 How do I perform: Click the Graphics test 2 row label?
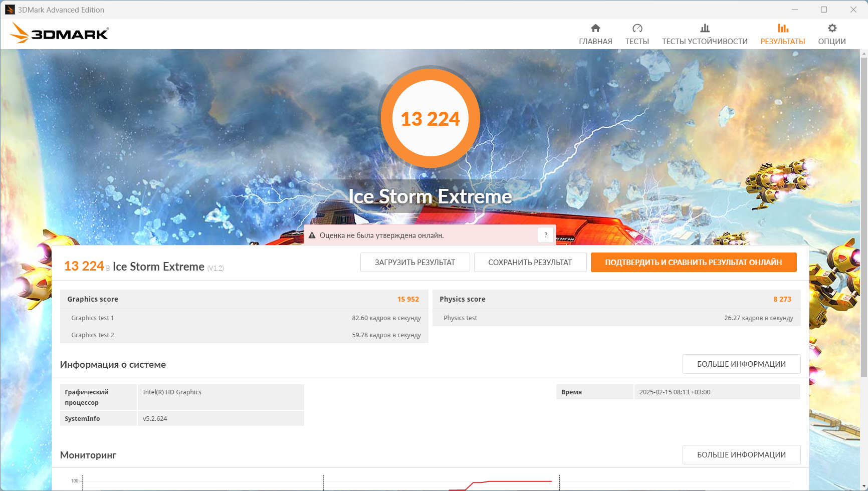[93, 335]
